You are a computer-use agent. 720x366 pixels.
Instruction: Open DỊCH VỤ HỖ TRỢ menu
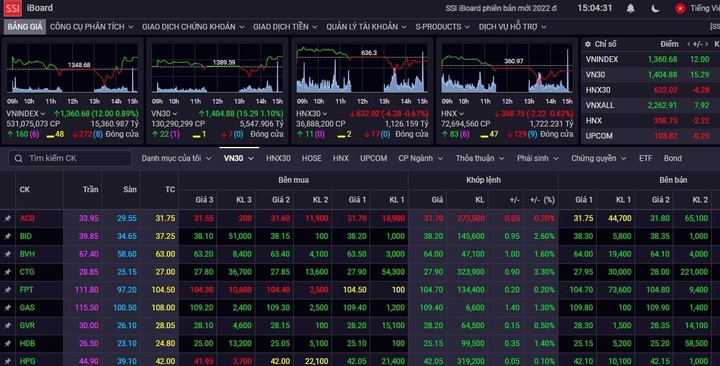pyautogui.click(x=512, y=27)
